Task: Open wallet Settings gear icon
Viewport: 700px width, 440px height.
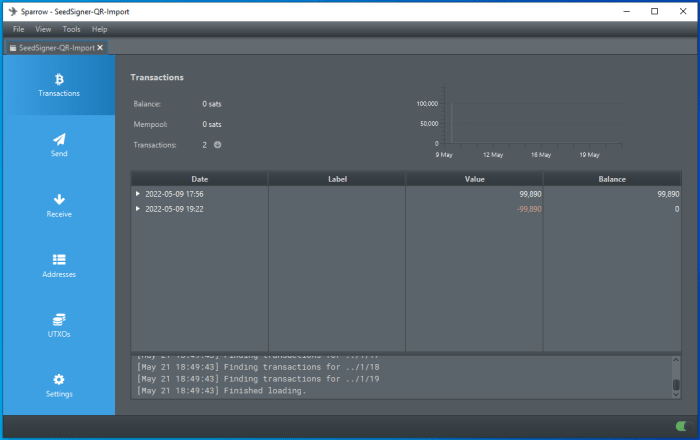Action: pyautogui.click(x=59, y=380)
